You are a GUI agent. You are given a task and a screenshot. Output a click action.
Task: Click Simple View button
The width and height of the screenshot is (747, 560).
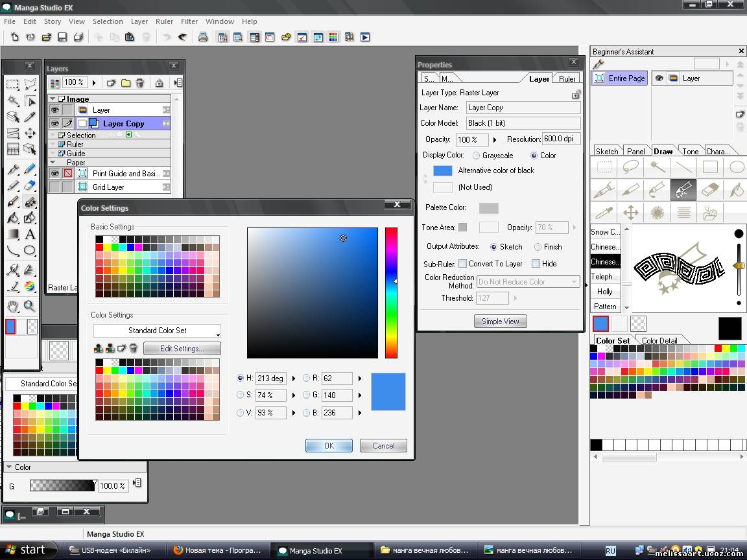point(500,321)
